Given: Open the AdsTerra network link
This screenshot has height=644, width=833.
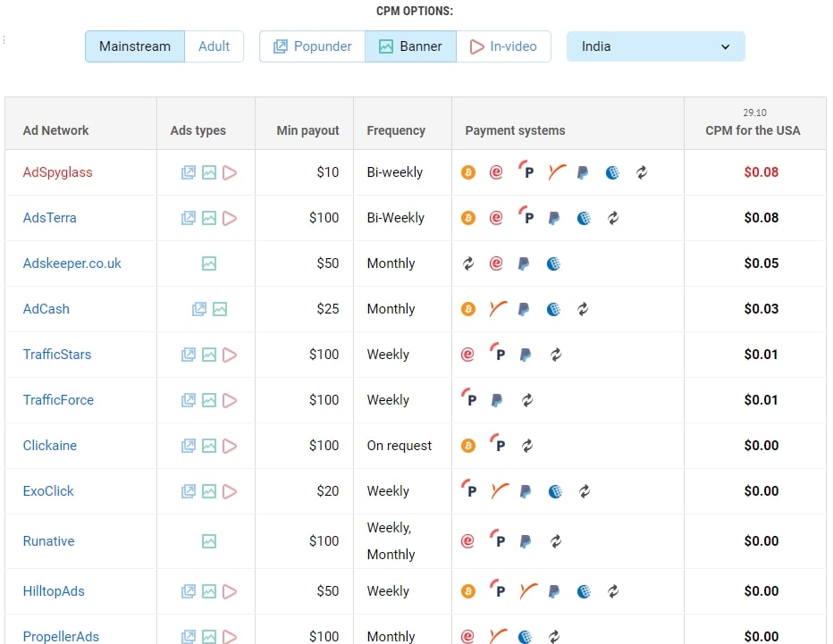Looking at the screenshot, I should [x=49, y=218].
